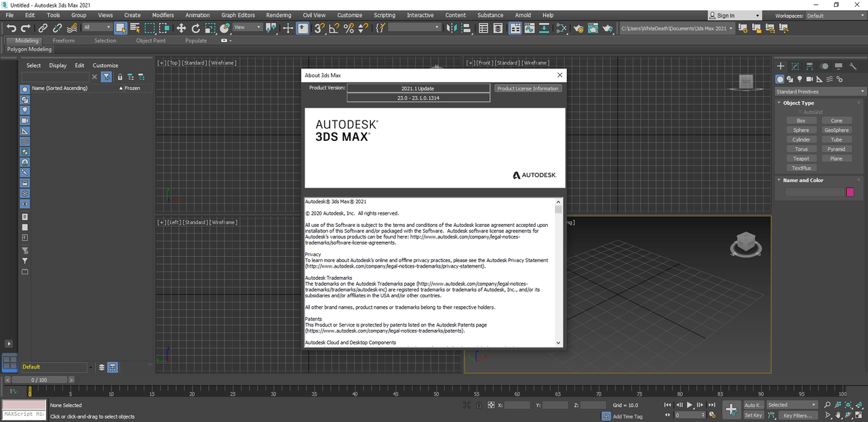The image size is (868, 422).
Task: Activate the Unlink Selection tool
Action: 57,28
